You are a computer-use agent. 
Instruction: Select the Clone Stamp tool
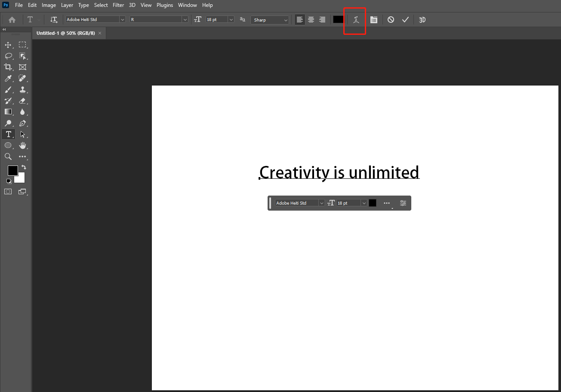tap(22, 89)
